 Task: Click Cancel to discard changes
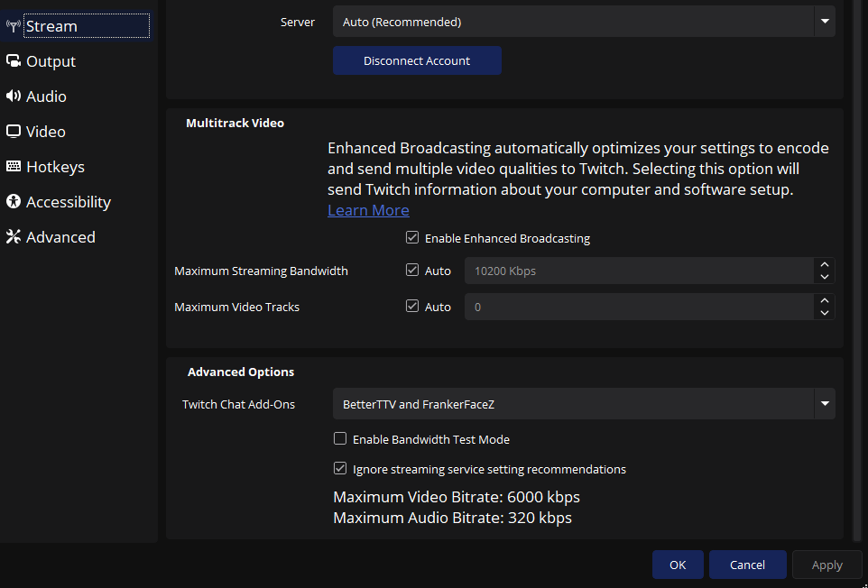point(747,565)
